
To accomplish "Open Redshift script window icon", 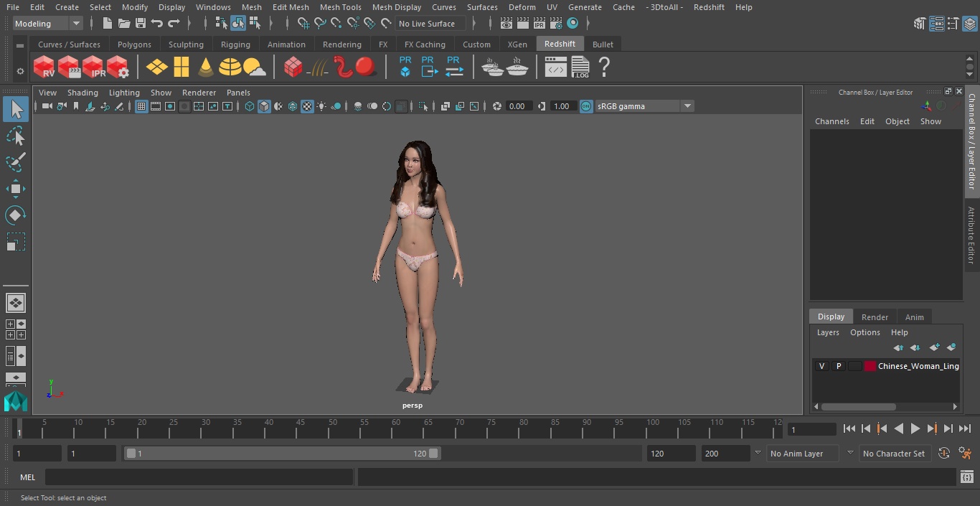I will pyautogui.click(x=556, y=68).
